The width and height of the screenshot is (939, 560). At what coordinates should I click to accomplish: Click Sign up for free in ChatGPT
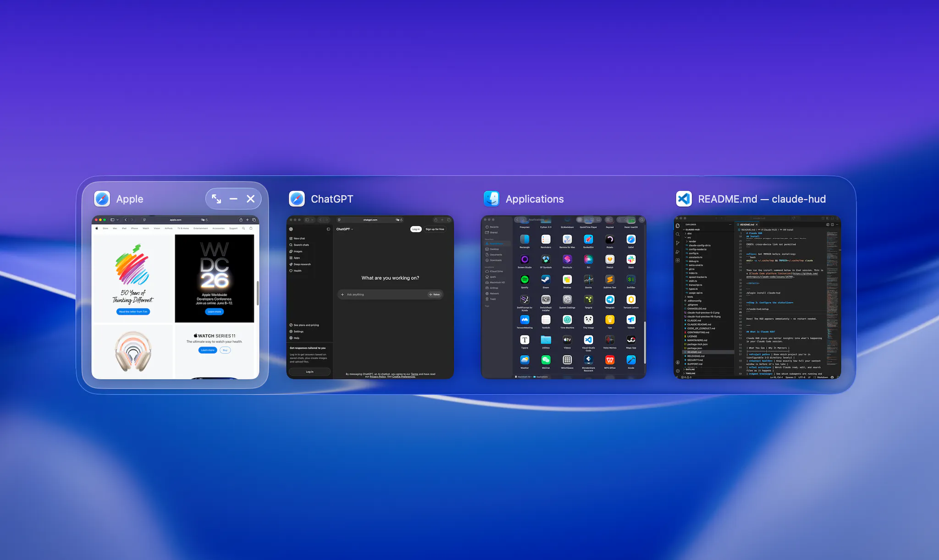[435, 229]
